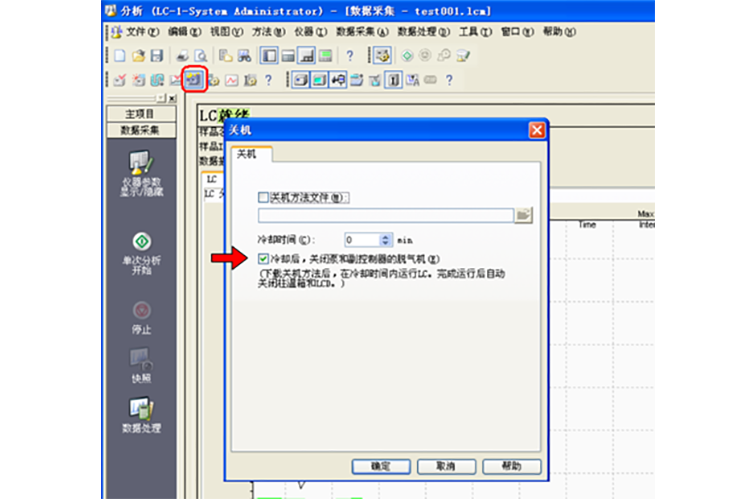
Task: Click the 停止 stop icon in sidebar
Action: pos(142,310)
